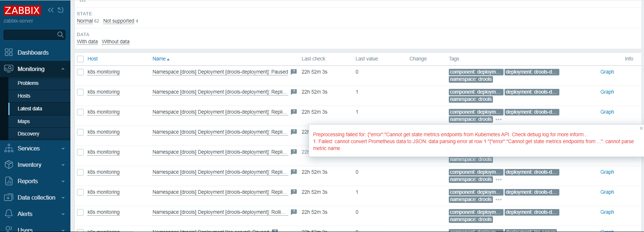Screen dimensions: 644x232
Task: Click help icon on the Paused item row
Action: [294, 72]
